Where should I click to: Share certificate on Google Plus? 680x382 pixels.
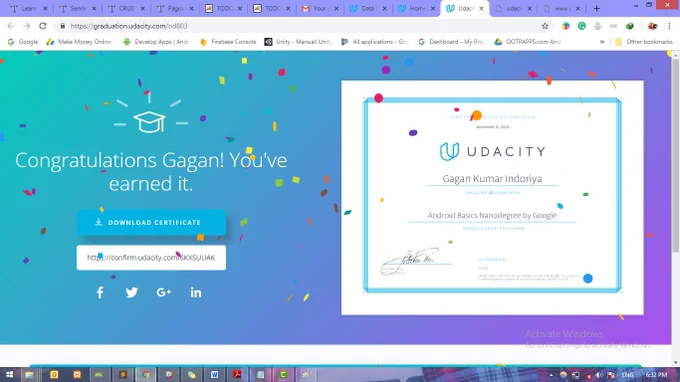point(163,293)
